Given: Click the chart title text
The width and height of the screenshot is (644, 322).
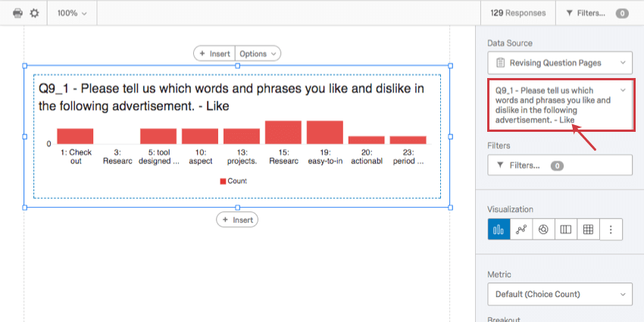Looking at the screenshot, I should click(x=231, y=97).
